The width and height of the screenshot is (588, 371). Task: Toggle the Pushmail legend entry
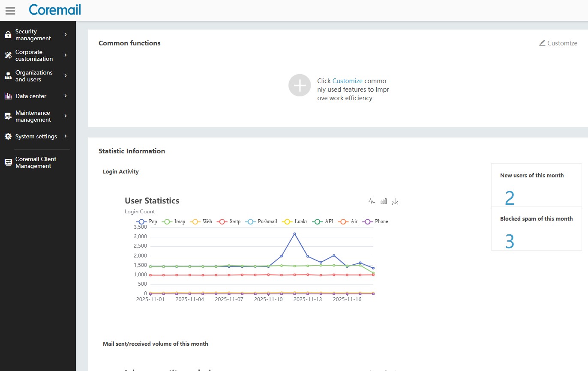262,221
